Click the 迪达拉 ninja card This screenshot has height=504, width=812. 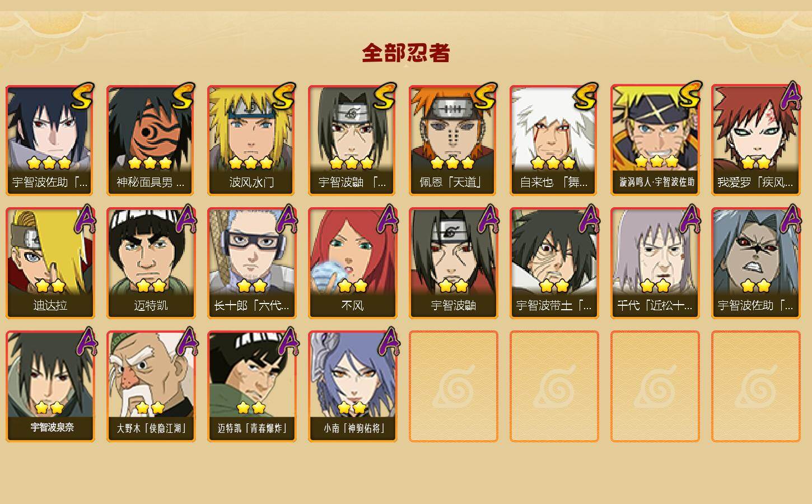(50, 263)
